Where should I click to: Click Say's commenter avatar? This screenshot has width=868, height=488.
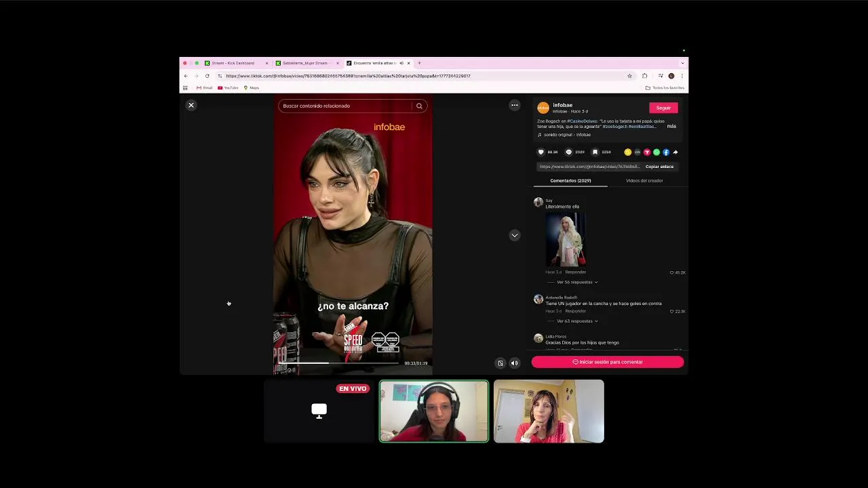pos(538,202)
